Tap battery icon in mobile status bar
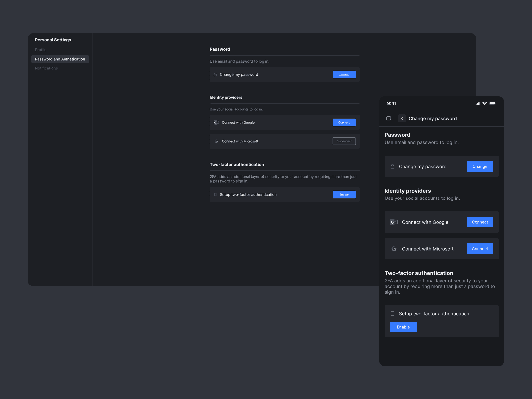Viewport: 532px width, 399px height. pyautogui.click(x=493, y=103)
